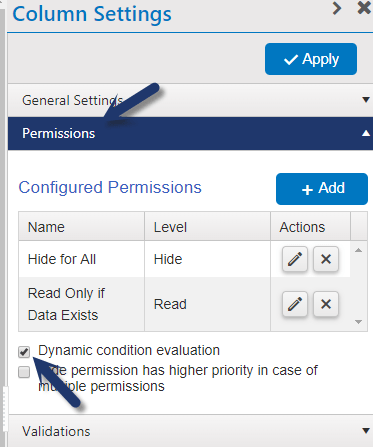Image resolution: width=373 pixels, height=447 pixels.
Task: Collapse the Permissions section arrow
Action: coord(366,133)
